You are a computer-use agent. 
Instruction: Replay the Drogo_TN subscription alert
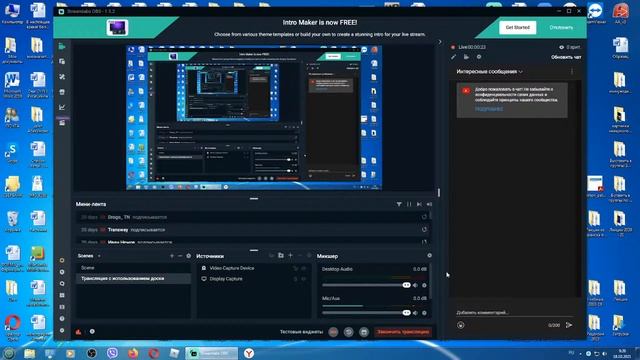click(424, 217)
